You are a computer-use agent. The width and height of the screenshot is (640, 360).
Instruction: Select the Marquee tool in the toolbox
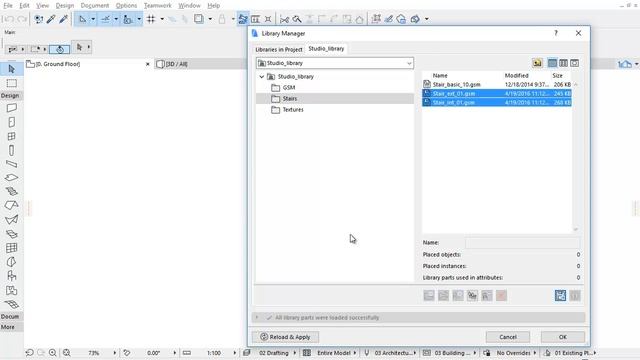[11, 83]
